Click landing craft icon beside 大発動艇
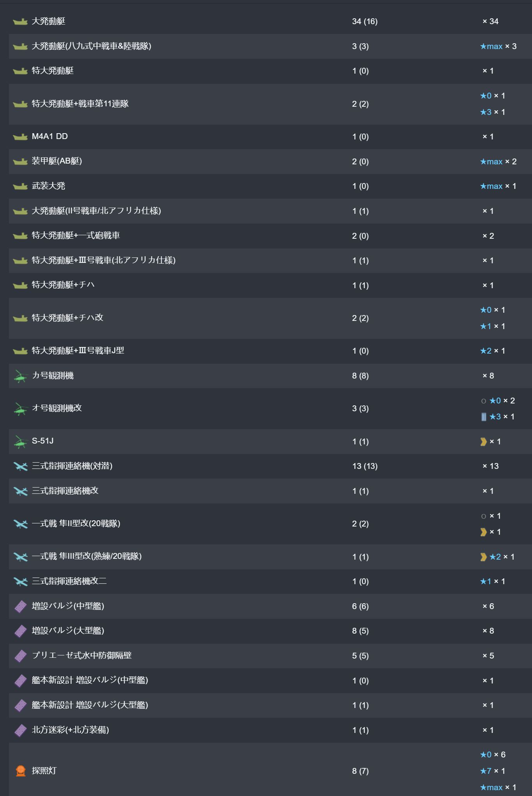Viewport: 532px width, 796px height. [20, 21]
